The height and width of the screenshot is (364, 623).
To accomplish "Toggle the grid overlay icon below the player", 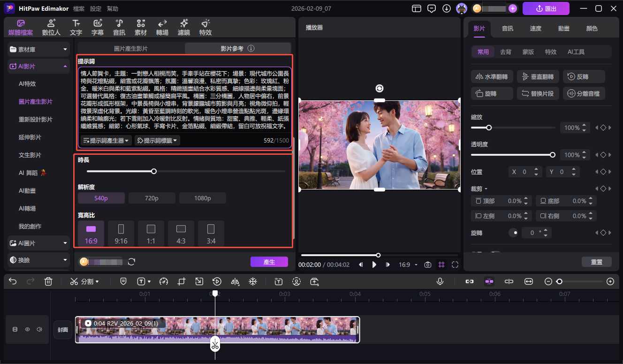I will tap(441, 265).
